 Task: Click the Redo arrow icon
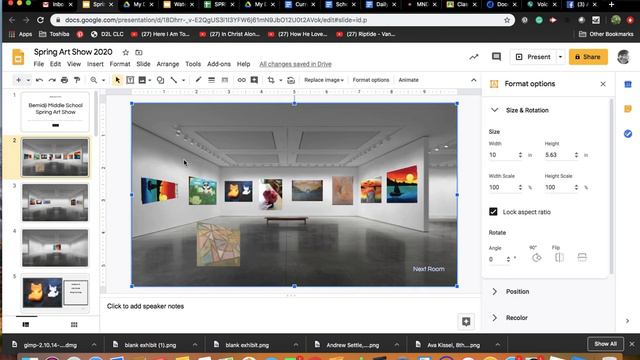pos(52,80)
